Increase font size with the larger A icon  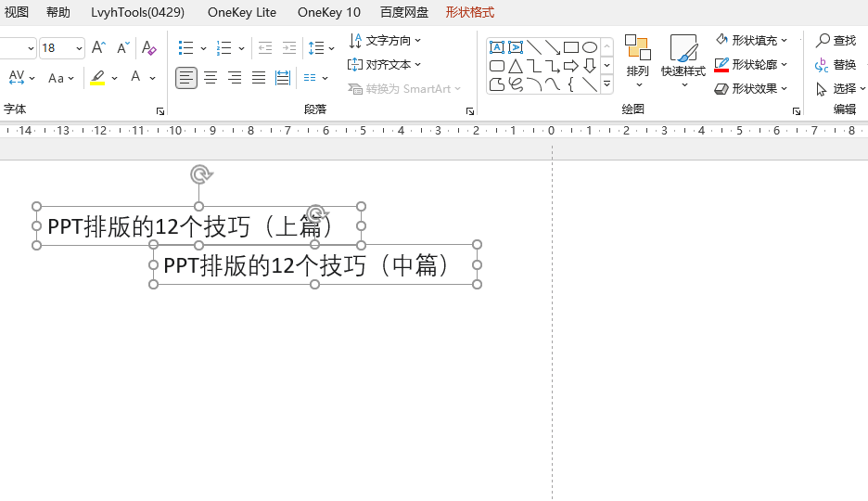click(98, 47)
